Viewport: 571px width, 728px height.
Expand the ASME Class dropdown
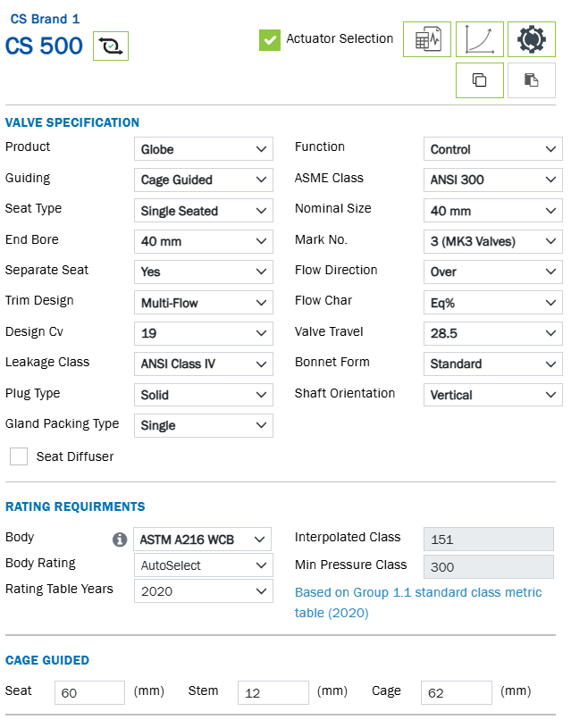[493, 180]
